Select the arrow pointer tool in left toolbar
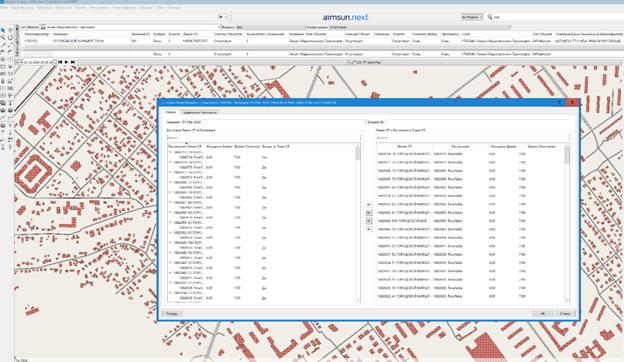This screenshot has height=362, width=624. (x=3, y=30)
